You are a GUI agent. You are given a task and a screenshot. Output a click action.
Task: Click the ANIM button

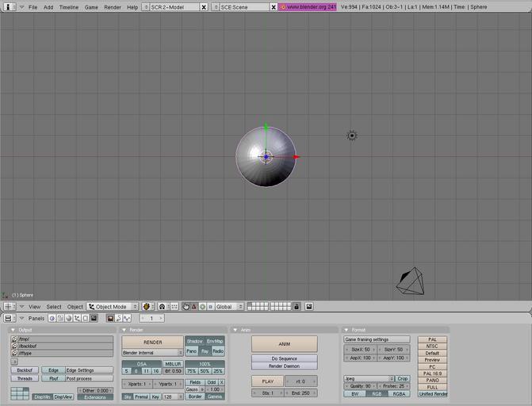[x=284, y=343]
